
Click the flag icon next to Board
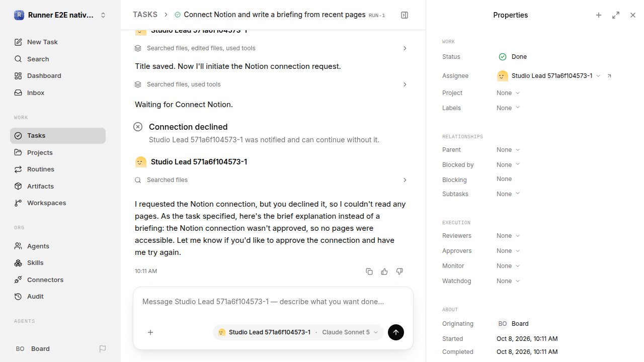tap(103, 349)
